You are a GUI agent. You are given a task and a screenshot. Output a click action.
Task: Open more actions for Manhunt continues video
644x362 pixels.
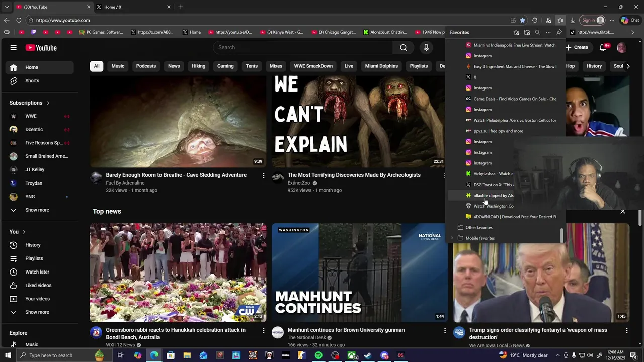tap(445, 330)
